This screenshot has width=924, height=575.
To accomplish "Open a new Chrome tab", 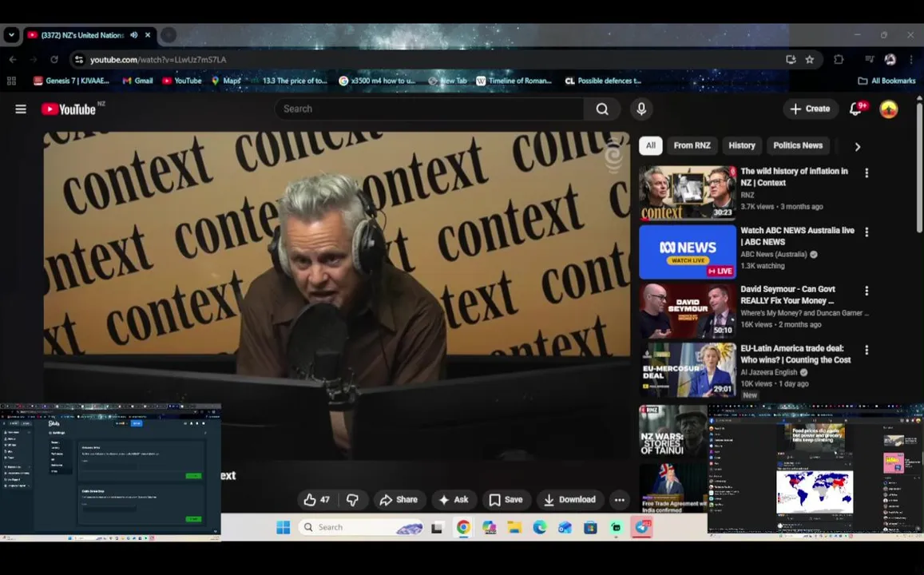I will point(169,35).
